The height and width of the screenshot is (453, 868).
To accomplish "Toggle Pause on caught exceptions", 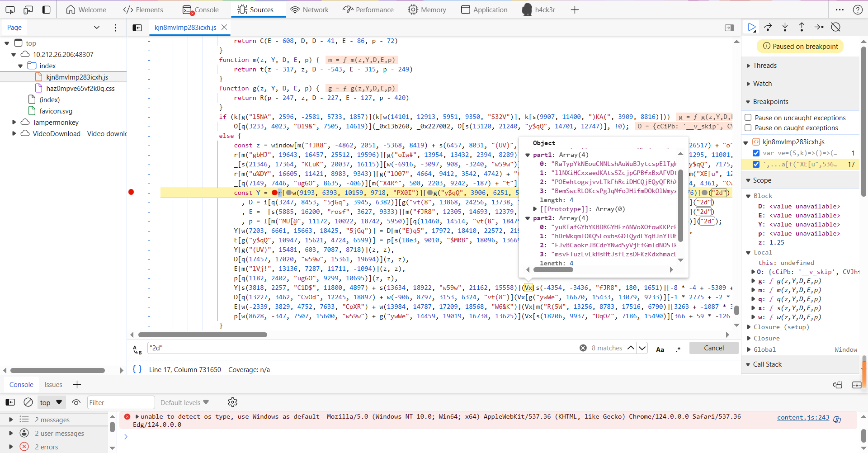I will [748, 127].
